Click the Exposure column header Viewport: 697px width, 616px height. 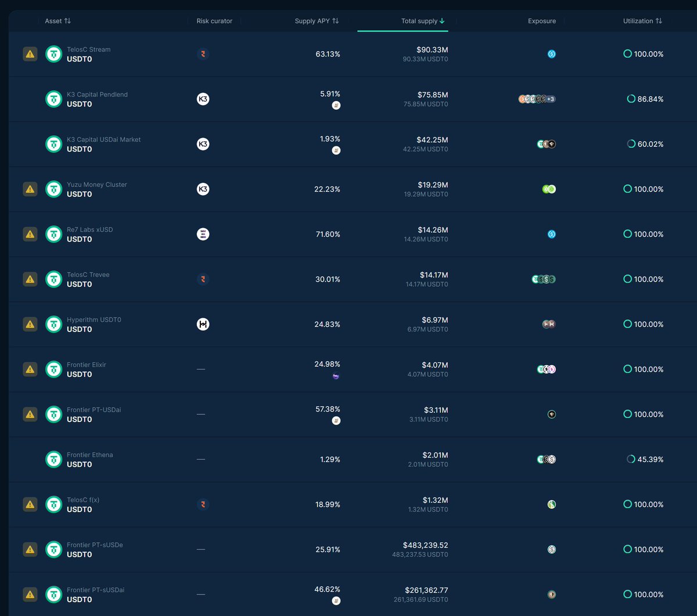[542, 21]
